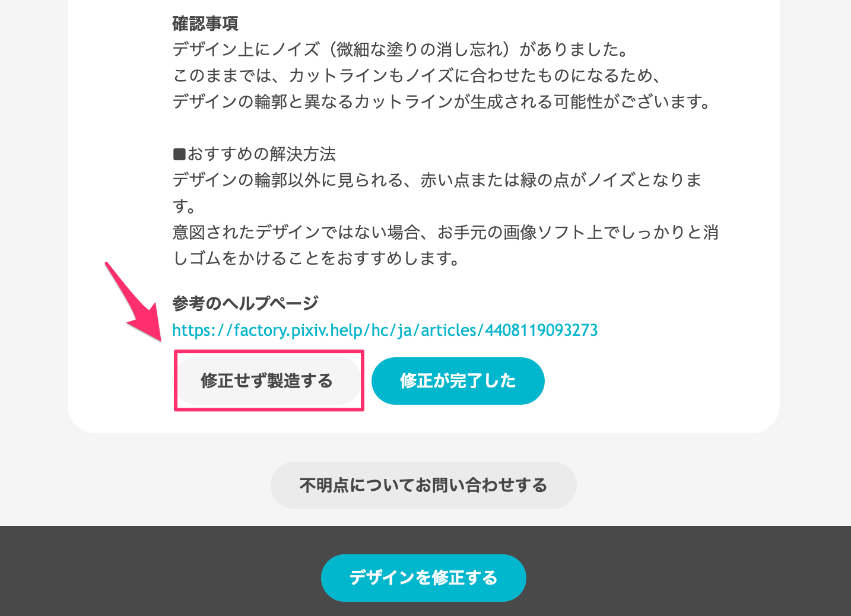The width and height of the screenshot is (851, 616).
Task: Click the short line reading す。
Action: [x=185, y=206]
